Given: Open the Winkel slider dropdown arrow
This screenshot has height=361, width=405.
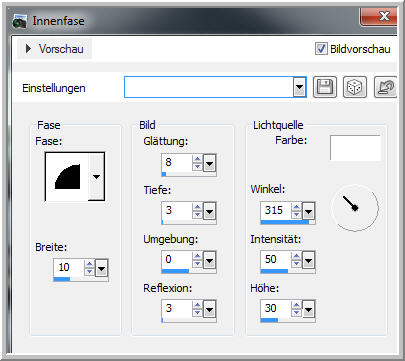Looking at the screenshot, I should pyautogui.click(x=308, y=211).
